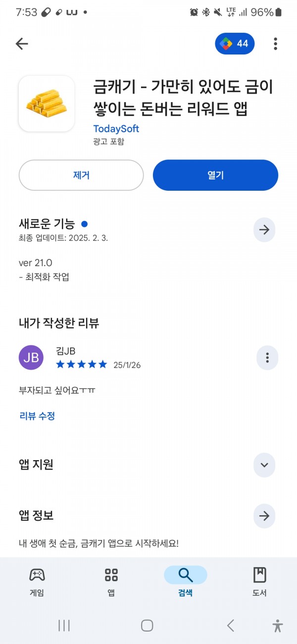Open Play Points badge showing 44
Viewport: 297px width, 644px height.
click(x=235, y=44)
